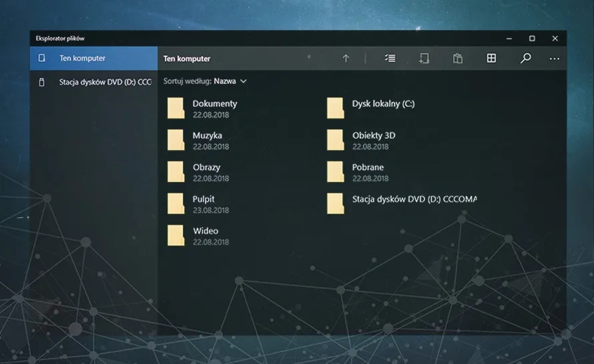The width and height of the screenshot is (594, 364).
Task: Click the date under Pobrane
Action: 370,178
